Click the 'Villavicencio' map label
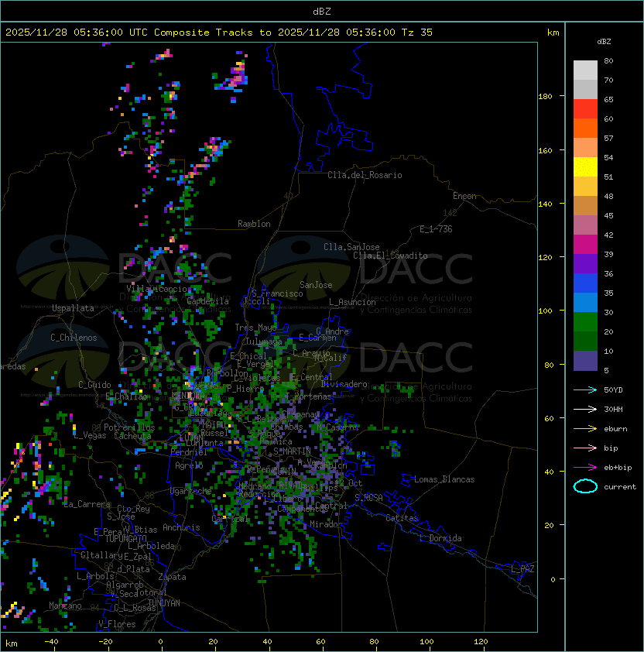This screenshot has width=644, height=652. pyautogui.click(x=156, y=289)
